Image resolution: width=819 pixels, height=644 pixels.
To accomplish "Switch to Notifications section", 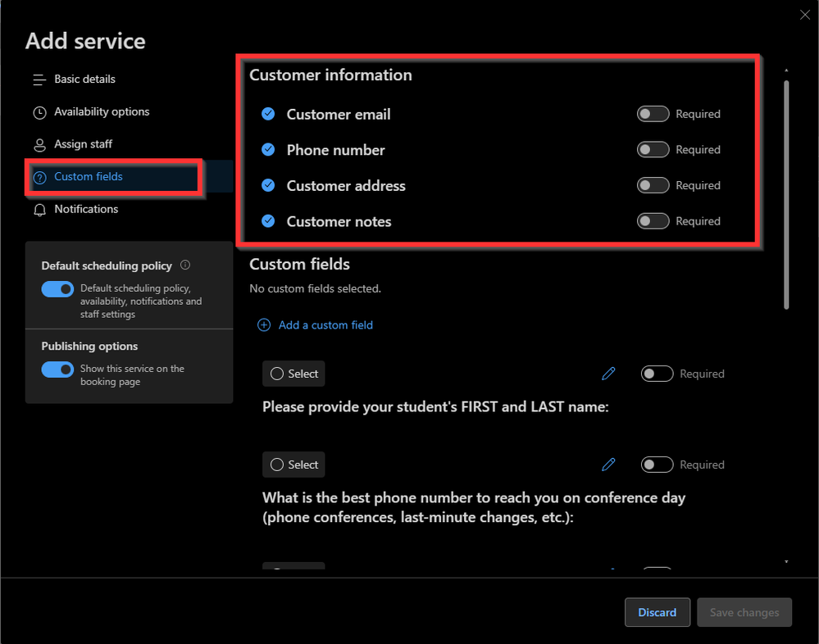I will tap(86, 209).
